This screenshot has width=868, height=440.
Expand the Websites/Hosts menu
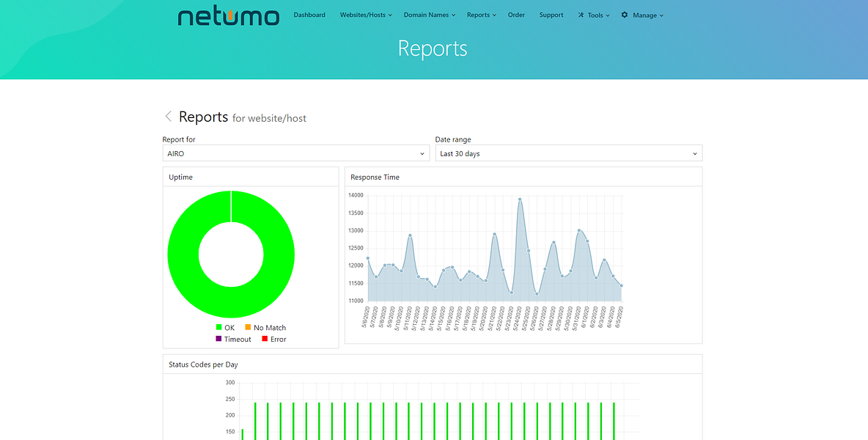click(x=366, y=15)
